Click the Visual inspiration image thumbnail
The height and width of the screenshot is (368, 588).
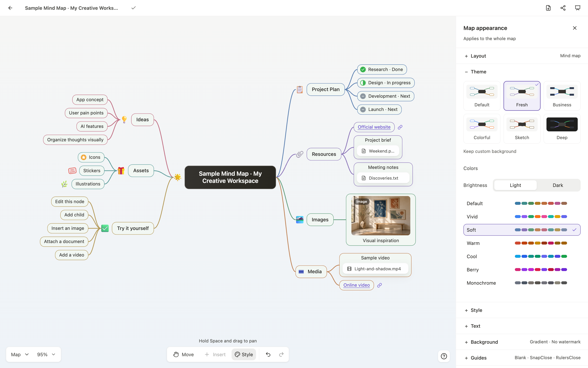click(x=381, y=216)
